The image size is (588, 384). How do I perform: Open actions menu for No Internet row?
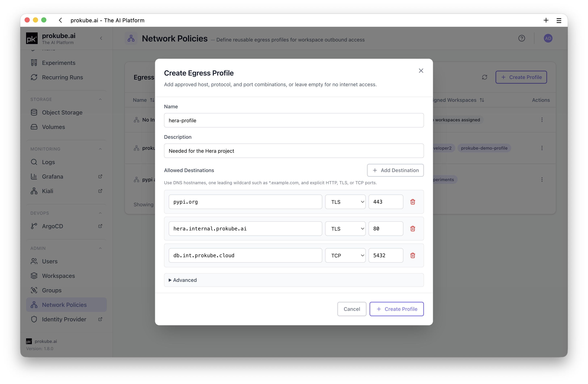pos(542,120)
